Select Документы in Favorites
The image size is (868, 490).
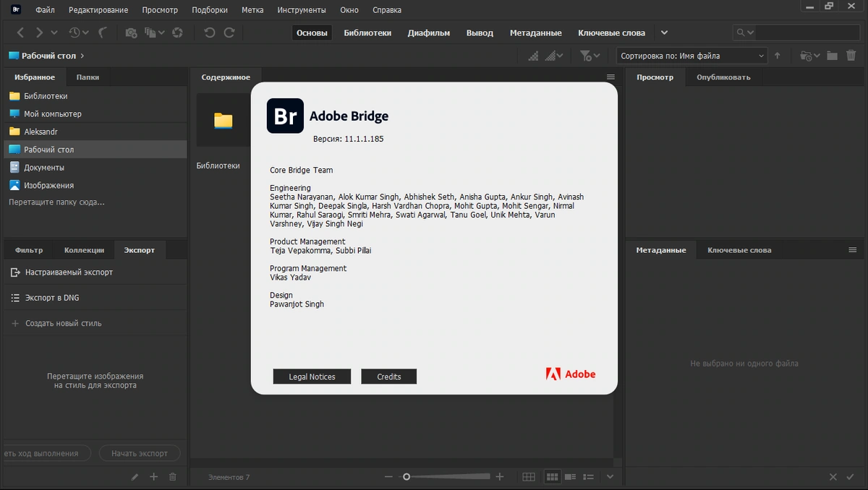[x=95, y=167]
